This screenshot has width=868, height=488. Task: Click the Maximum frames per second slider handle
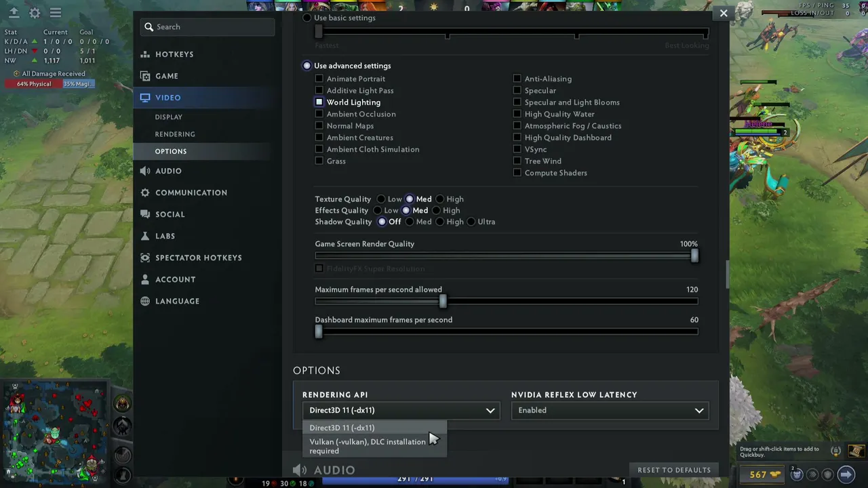(443, 301)
